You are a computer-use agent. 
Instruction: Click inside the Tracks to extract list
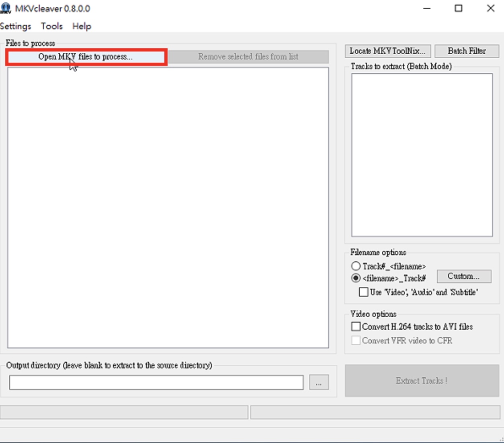[x=422, y=155]
